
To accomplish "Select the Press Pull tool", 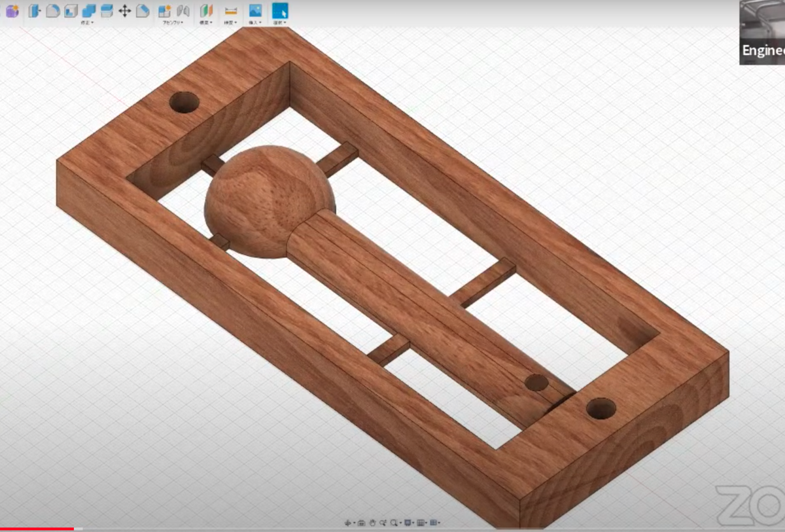I will [x=35, y=10].
